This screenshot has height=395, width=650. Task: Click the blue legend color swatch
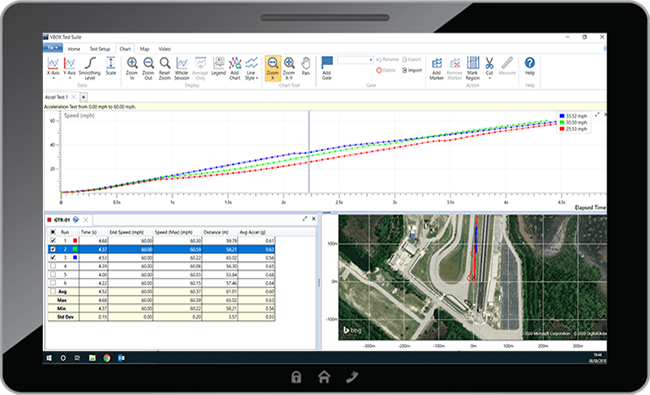point(562,116)
